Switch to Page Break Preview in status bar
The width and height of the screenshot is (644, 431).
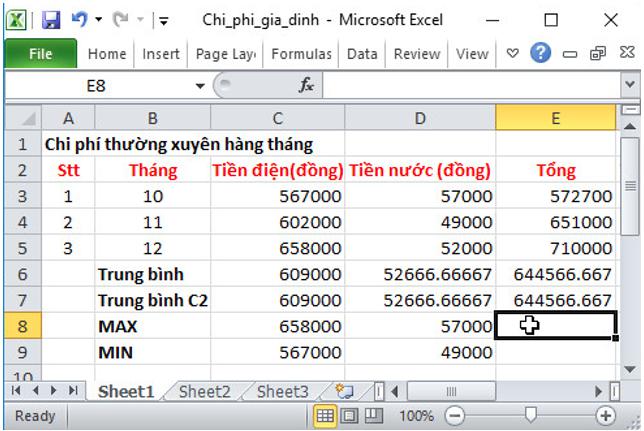[374, 416]
